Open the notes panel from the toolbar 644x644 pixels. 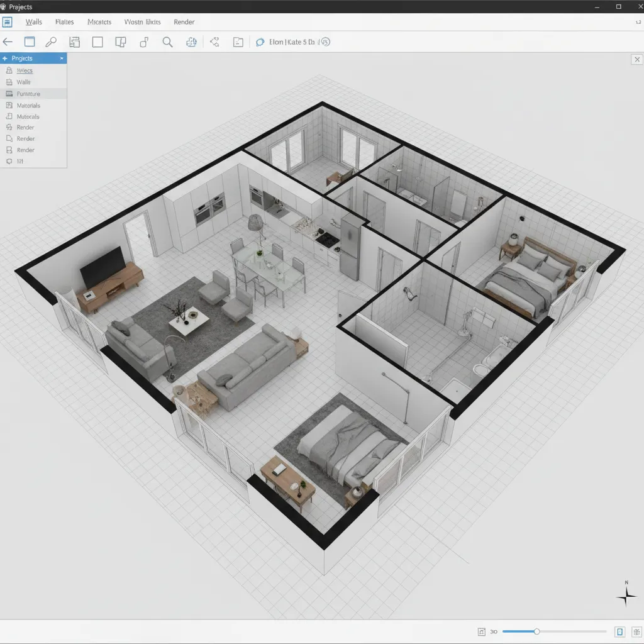[x=238, y=42]
